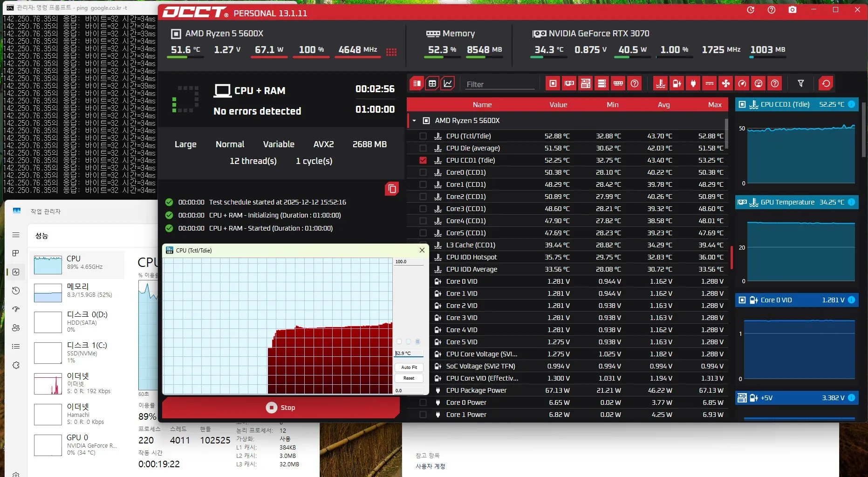This screenshot has width=868, height=477.
Task: Toggle the temperature sensor filter icon
Action: 660,83
